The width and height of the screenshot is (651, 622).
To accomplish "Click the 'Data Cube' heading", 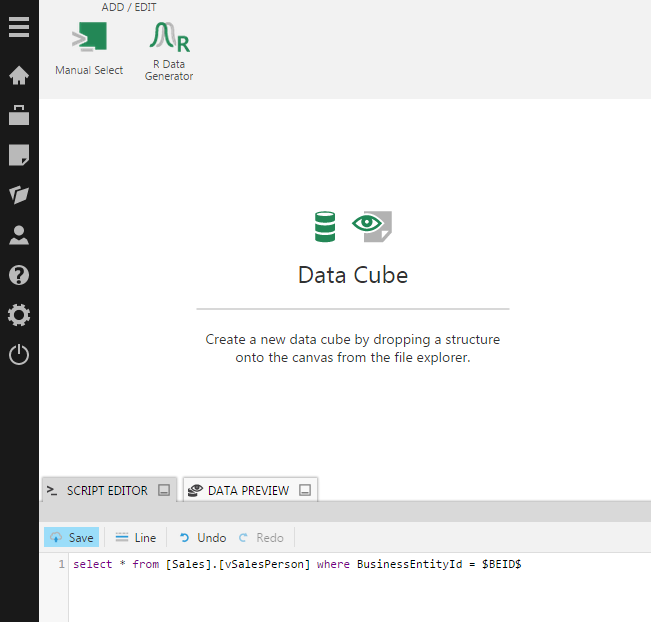I will tap(353, 275).
